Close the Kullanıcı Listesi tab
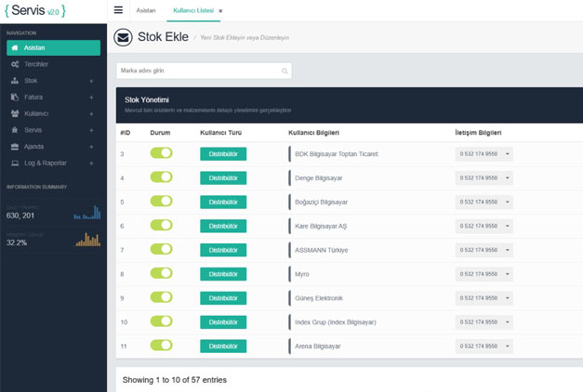Screen dimensions: 583x392 click(x=220, y=10)
